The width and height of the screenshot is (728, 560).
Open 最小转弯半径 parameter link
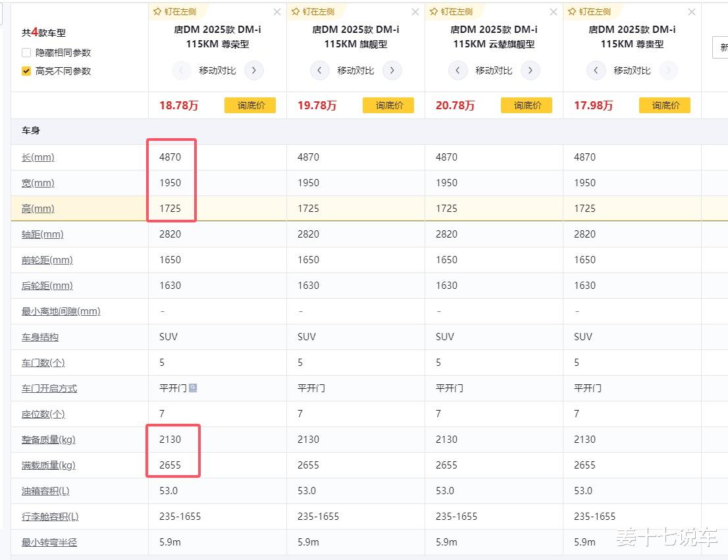49,542
